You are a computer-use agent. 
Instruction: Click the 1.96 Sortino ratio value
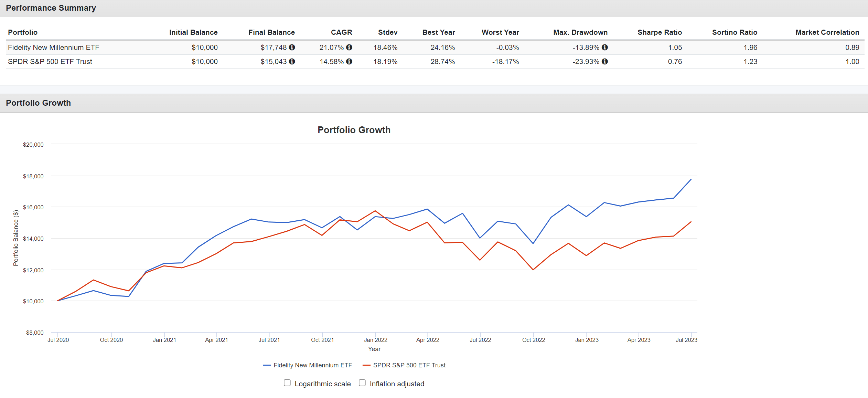click(750, 48)
